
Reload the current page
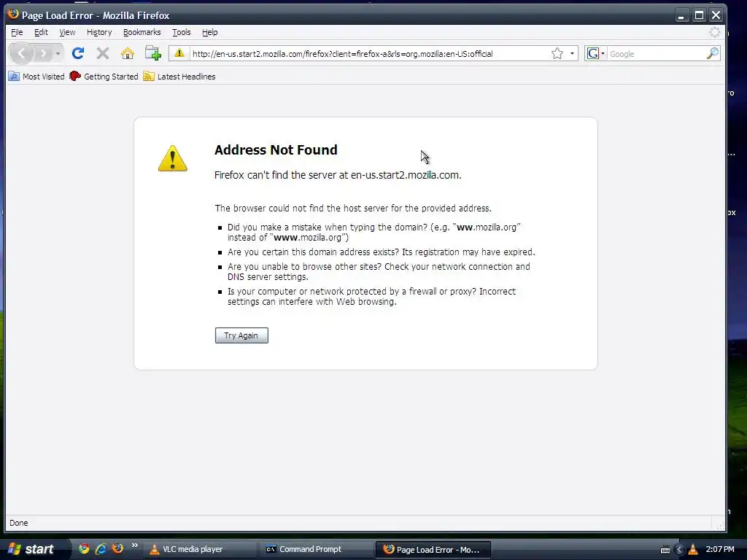pyautogui.click(x=78, y=53)
